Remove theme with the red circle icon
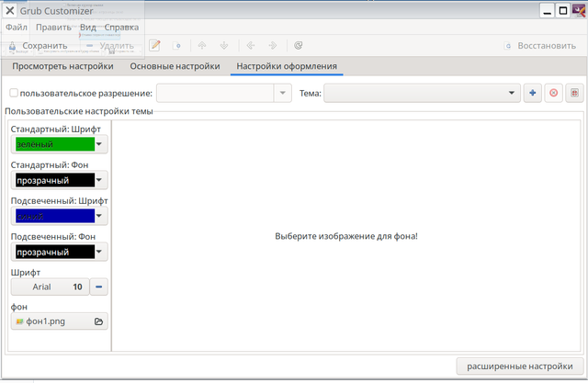 click(553, 93)
